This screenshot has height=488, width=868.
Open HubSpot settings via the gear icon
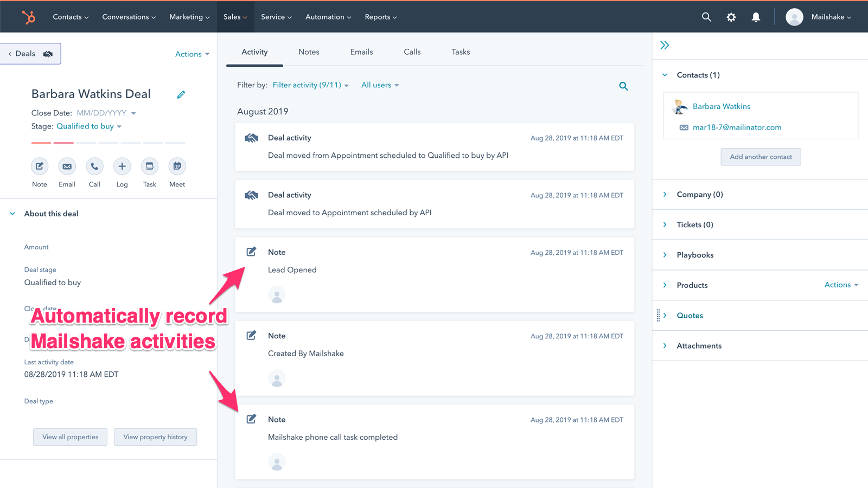731,17
